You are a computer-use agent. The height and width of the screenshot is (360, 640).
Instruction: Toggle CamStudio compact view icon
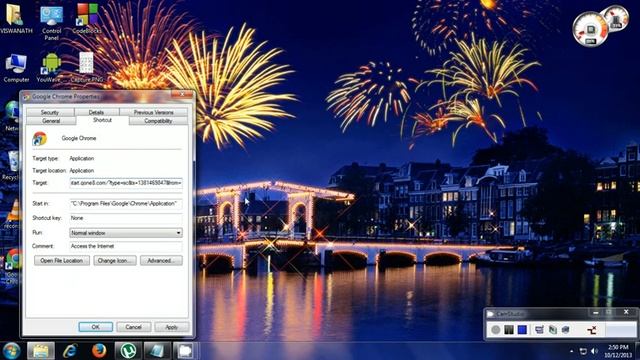(x=539, y=329)
